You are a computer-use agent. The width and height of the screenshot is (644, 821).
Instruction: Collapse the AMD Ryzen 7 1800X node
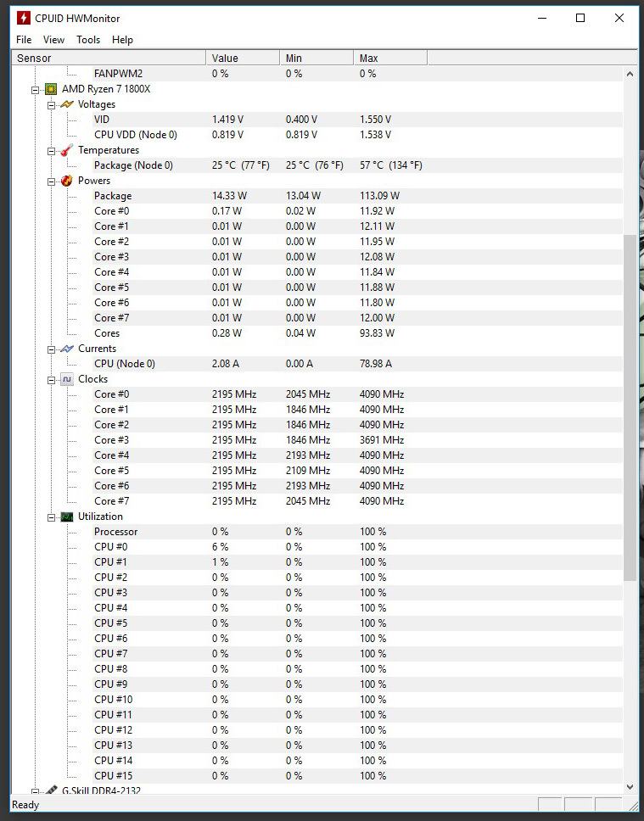(35, 90)
